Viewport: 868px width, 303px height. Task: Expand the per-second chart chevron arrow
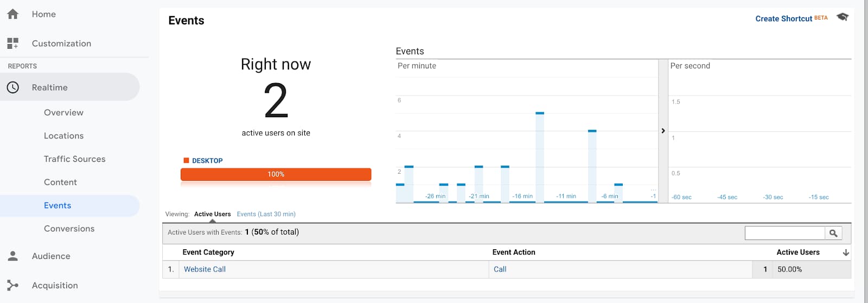pyautogui.click(x=663, y=131)
